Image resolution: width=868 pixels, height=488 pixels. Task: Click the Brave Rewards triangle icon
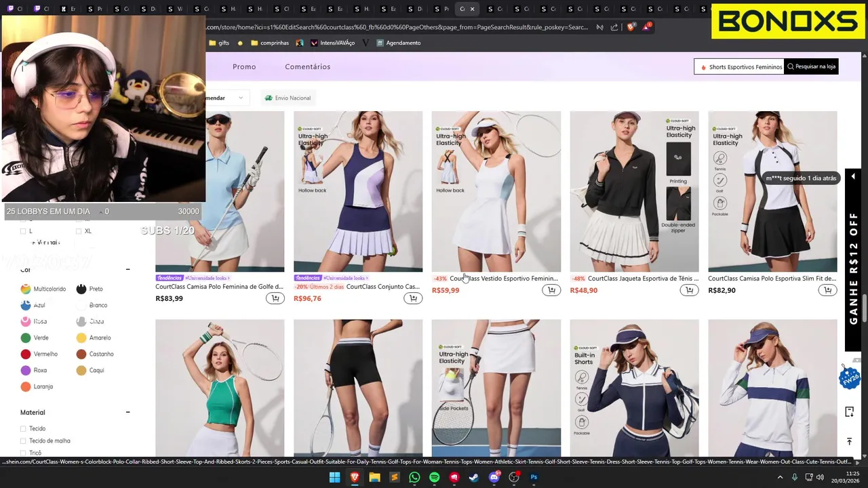coord(647,27)
